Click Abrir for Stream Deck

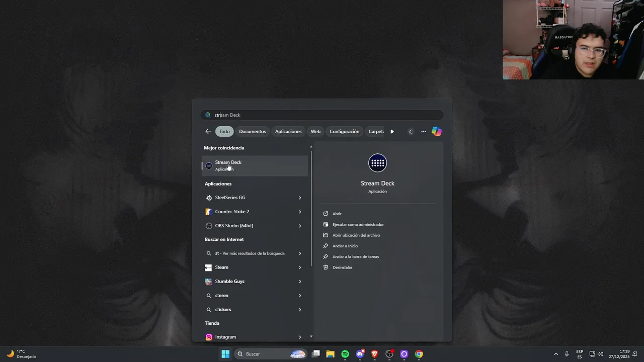click(x=337, y=214)
